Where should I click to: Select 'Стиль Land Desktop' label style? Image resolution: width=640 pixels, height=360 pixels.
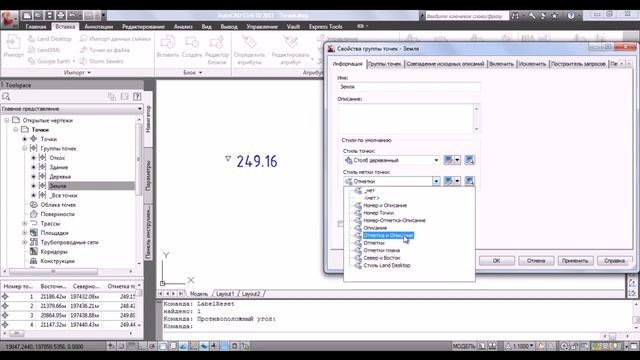click(387, 265)
